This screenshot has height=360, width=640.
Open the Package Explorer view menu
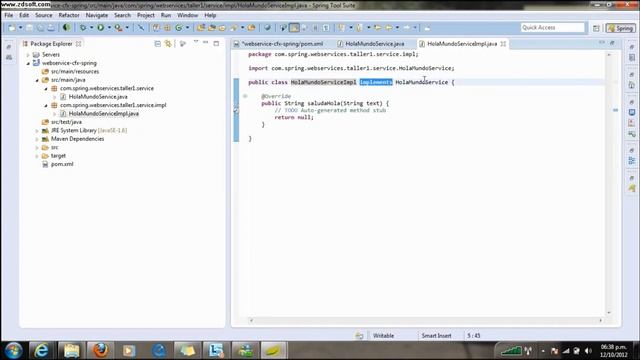pyautogui.click(x=196, y=42)
